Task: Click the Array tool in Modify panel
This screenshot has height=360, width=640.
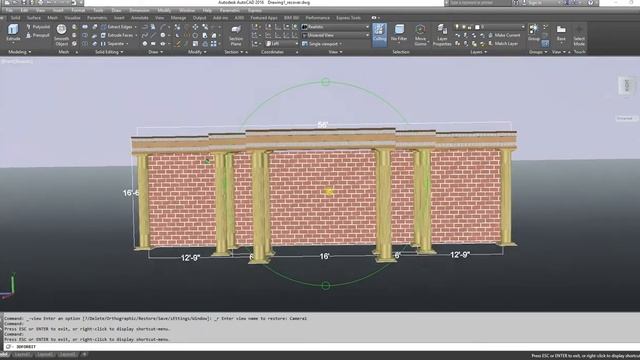Action: [x=214, y=44]
